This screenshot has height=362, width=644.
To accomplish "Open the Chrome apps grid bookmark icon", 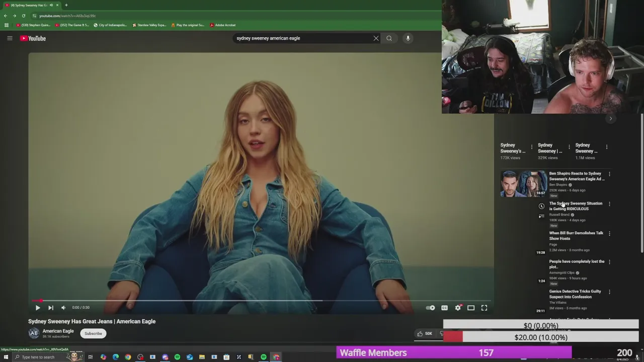I will point(6,25).
